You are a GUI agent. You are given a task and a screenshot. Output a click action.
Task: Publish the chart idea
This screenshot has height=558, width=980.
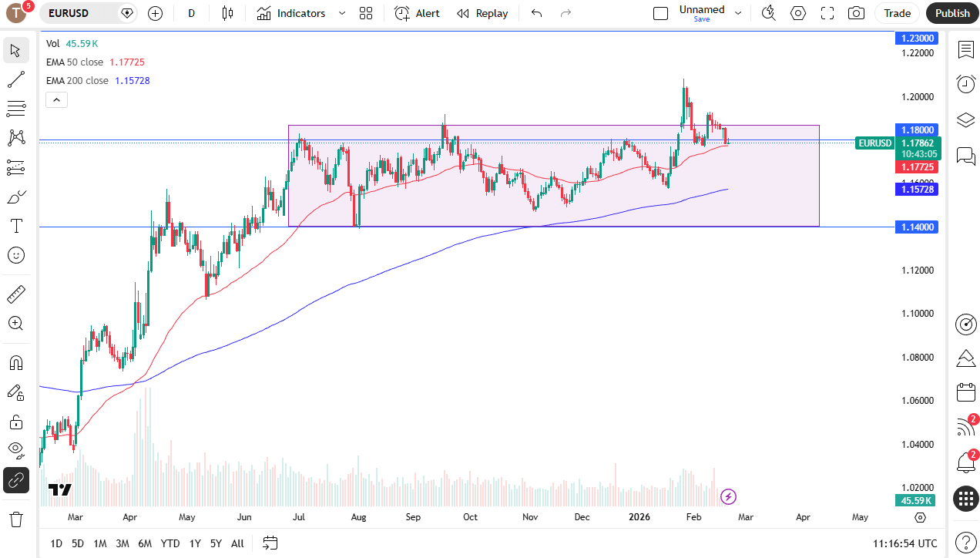point(953,13)
